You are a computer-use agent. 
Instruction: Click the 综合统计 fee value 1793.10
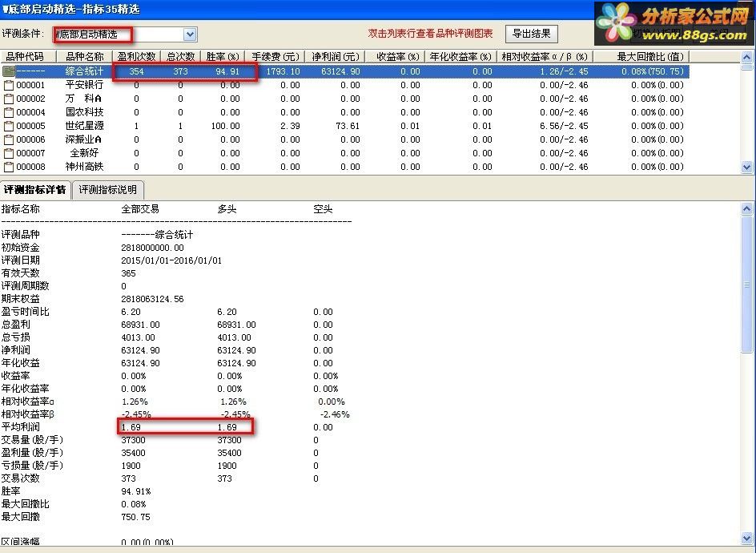283,71
